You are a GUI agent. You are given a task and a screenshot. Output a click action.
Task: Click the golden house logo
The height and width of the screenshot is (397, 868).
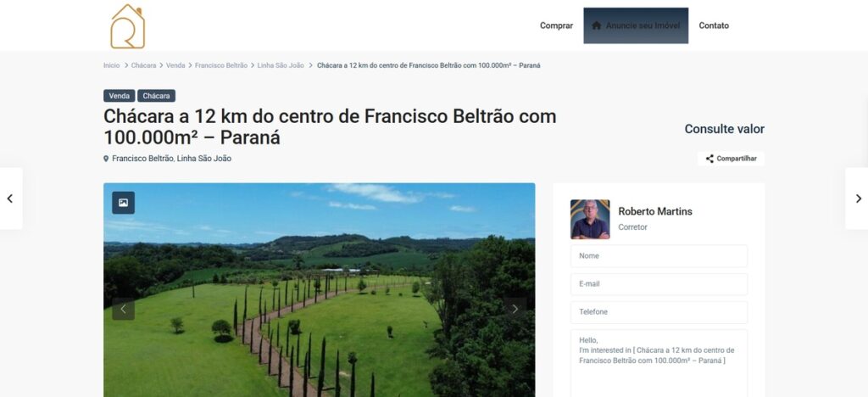coord(127,26)
